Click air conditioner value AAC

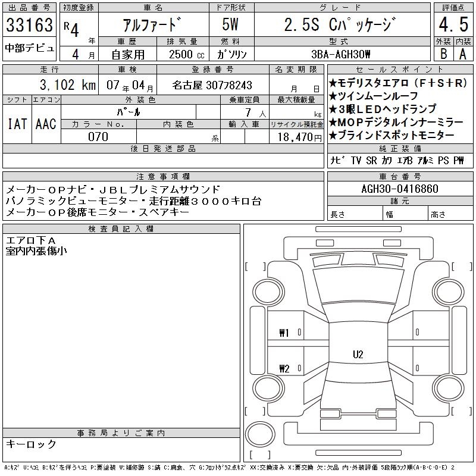tap(46, 124)
